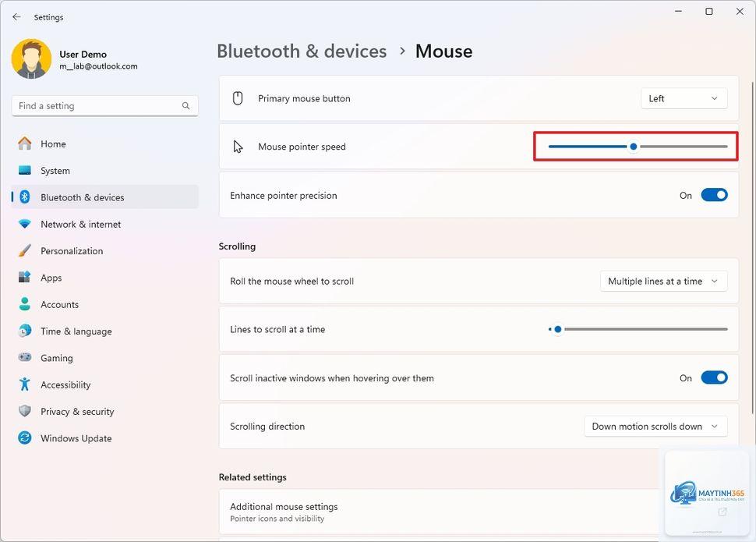This screenshot has width=756, height=542.
Task: Click the System monitor icon
Action: pyautogui.click(x=25, y=170)
